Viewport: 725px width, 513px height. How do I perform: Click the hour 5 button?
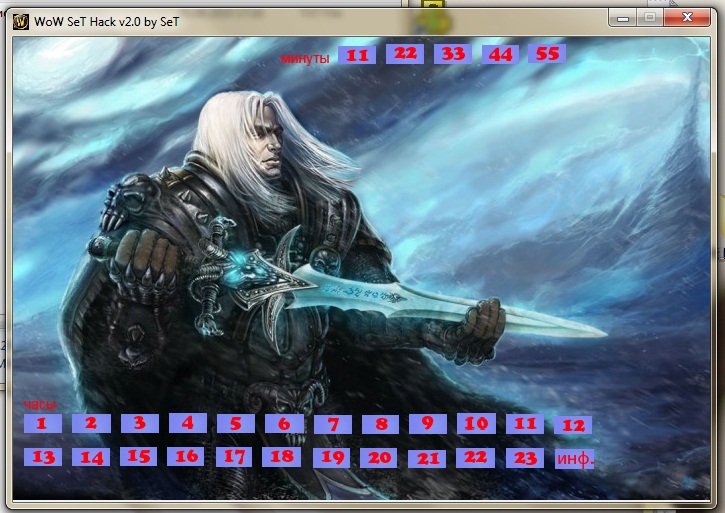click(236, 423)
